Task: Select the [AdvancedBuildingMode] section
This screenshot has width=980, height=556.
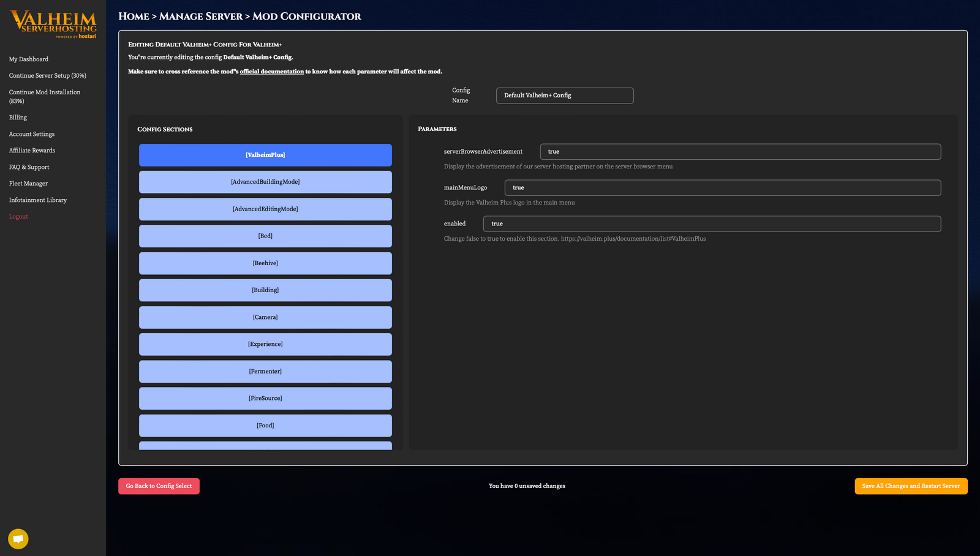Action: (x=265, y=182)
